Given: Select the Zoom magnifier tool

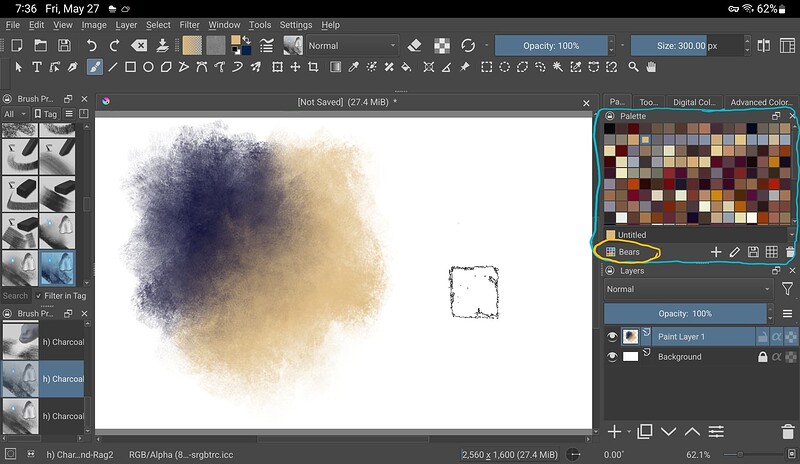Looking at the screenshot, I should click(633, 67).
